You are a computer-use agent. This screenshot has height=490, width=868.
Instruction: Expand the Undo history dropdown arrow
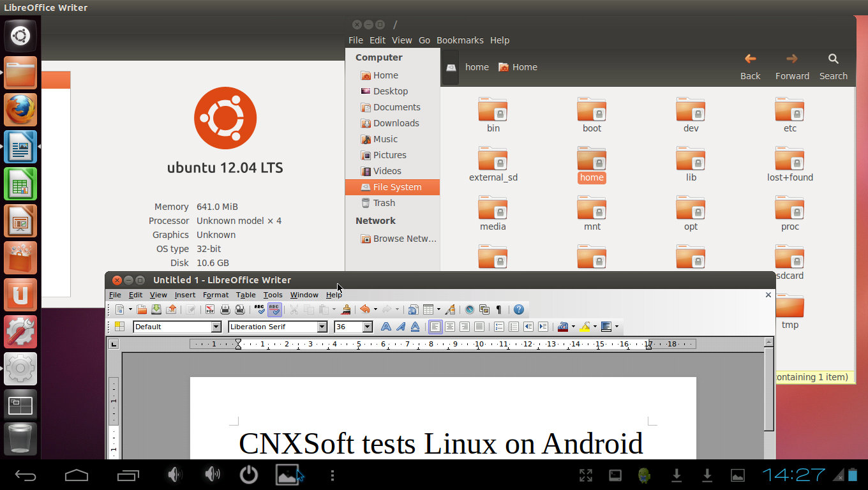point(375,309)
